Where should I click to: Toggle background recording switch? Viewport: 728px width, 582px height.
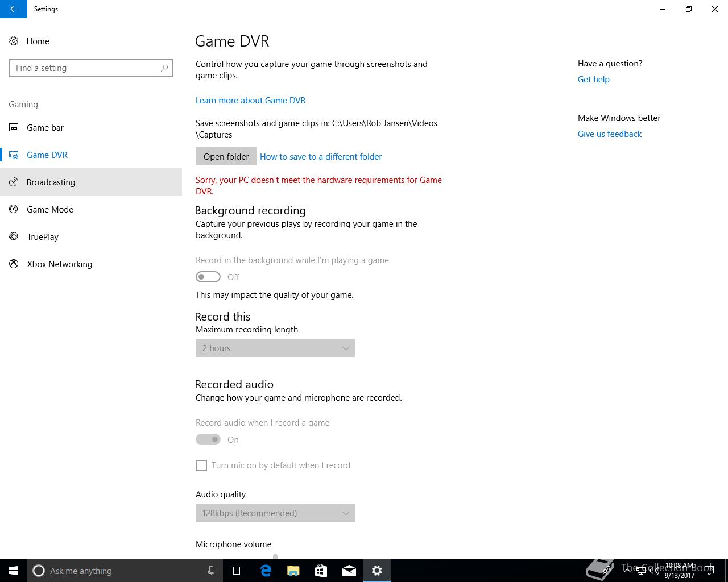click(x=208, y=277)
